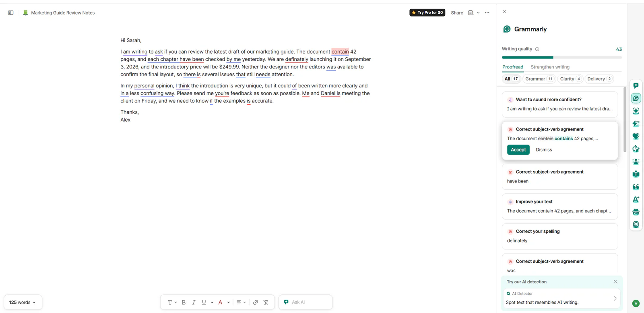Open the quotation marks icon in right rail
The image size is (644, 313).
636,187
